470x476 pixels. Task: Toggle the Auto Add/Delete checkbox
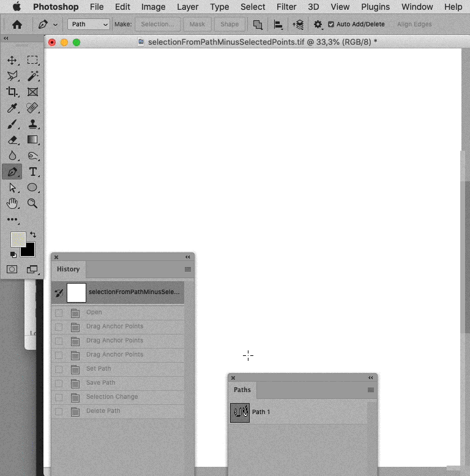click(331, 25)
